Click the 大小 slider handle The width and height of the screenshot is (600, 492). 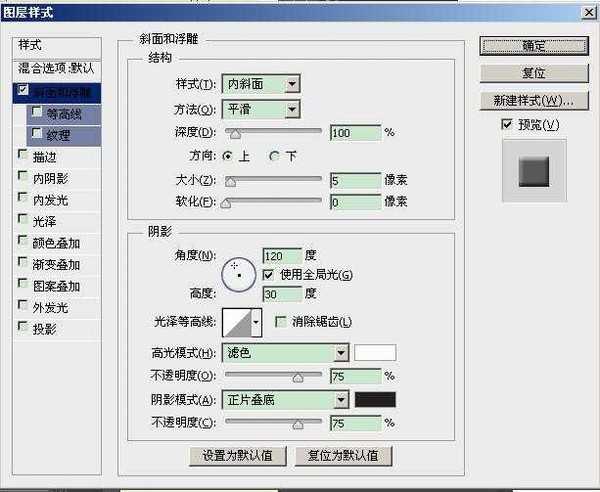click(x=230, y=181)
